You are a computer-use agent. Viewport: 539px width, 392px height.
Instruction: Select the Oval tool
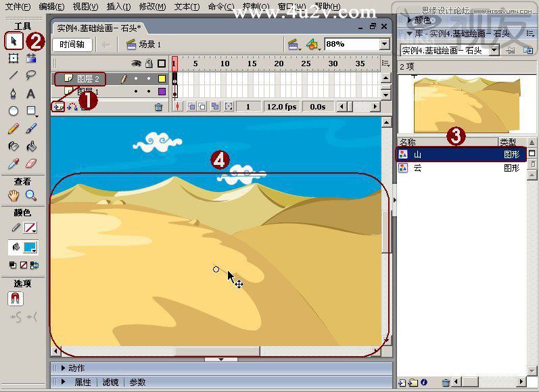pyautogui.click(x=14, y=111)
